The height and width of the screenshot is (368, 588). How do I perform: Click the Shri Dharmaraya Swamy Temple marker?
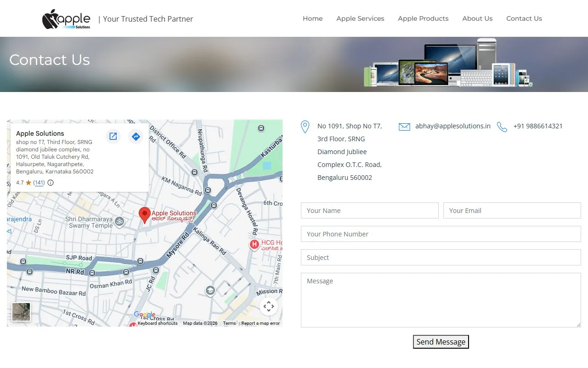pos(119,221)
